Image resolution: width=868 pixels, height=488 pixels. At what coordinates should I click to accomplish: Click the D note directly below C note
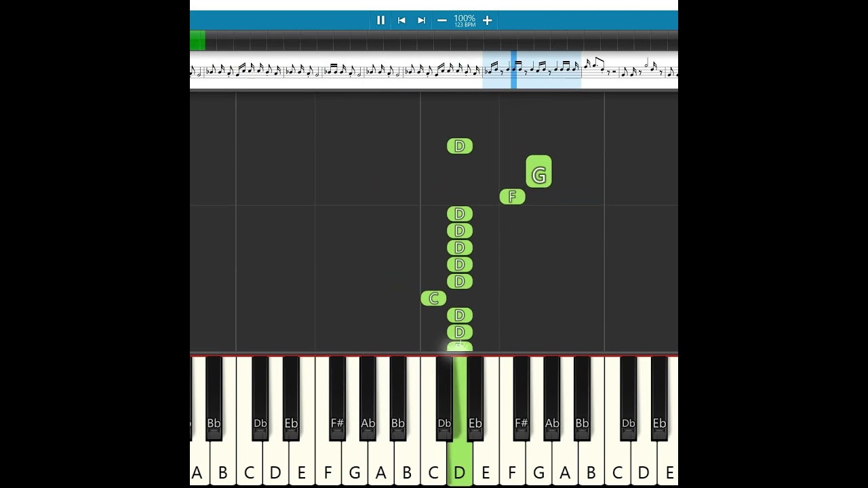click(460, 315)
